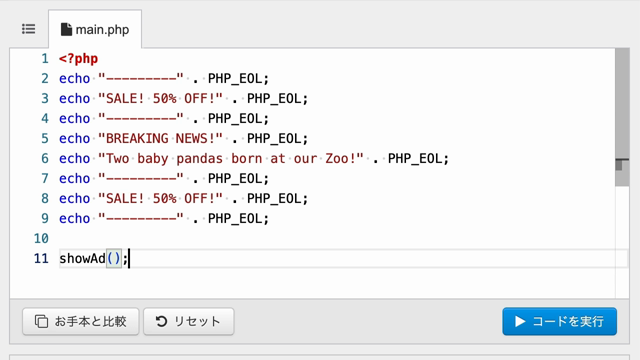Click the <?php opening tag on line 1
The image size is (640, 360).
[78, 59]
